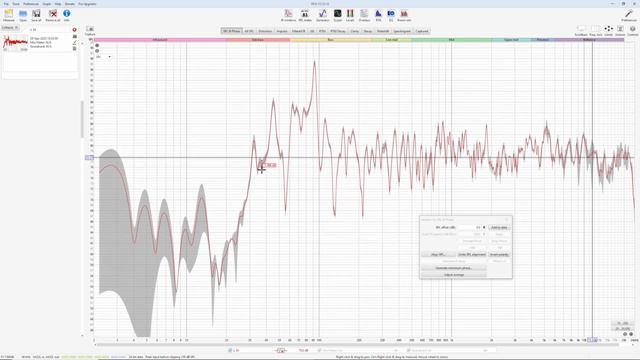Open the Scope tool
This screenshot has height=360, width=640.
tap(338, 15)
